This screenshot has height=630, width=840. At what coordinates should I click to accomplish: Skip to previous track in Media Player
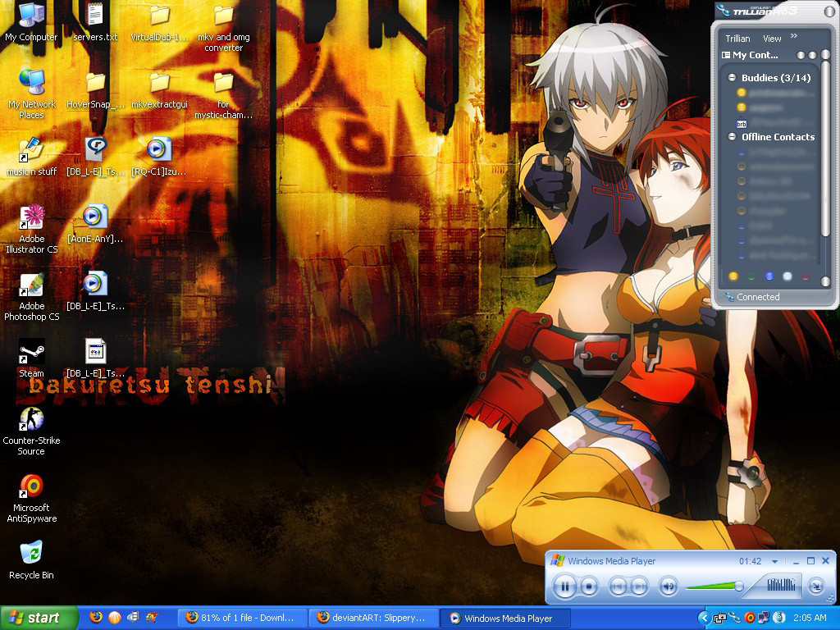tap(617, 587)
